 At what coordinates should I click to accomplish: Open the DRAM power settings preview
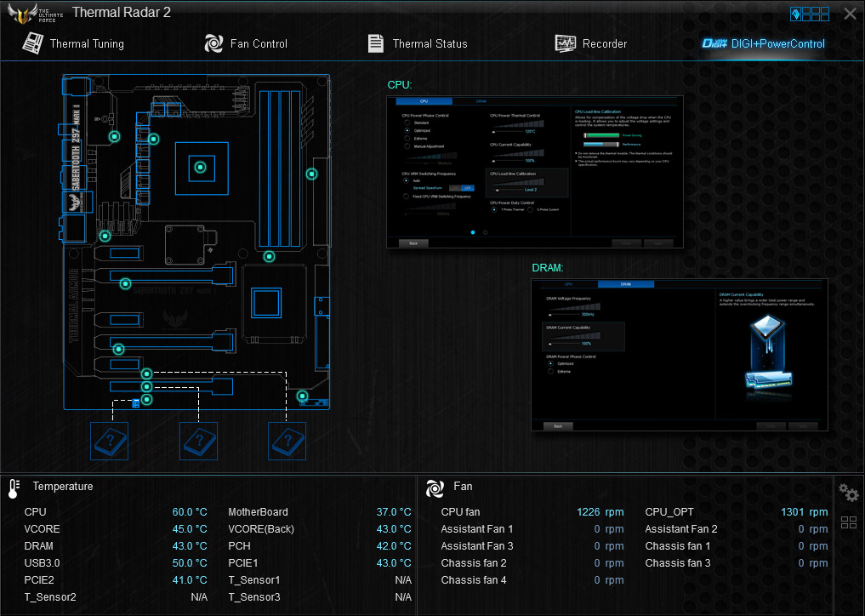click(x=680, y=355)
